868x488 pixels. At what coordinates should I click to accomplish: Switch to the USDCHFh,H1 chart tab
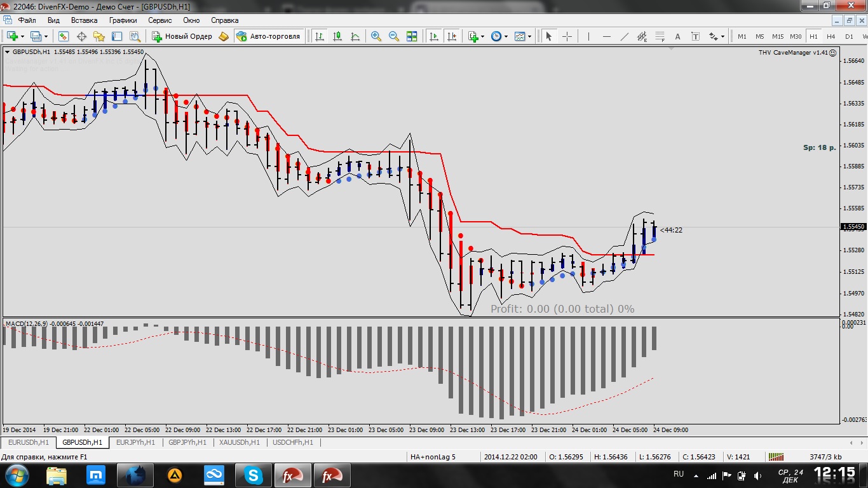pos(293,442)
